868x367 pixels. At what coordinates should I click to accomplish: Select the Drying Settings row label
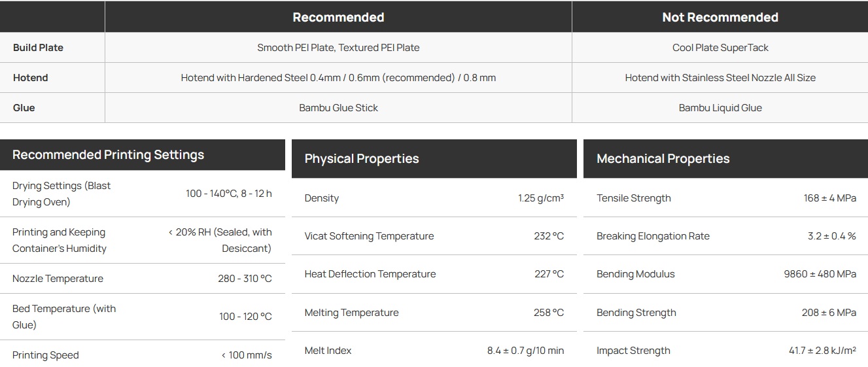61,194
